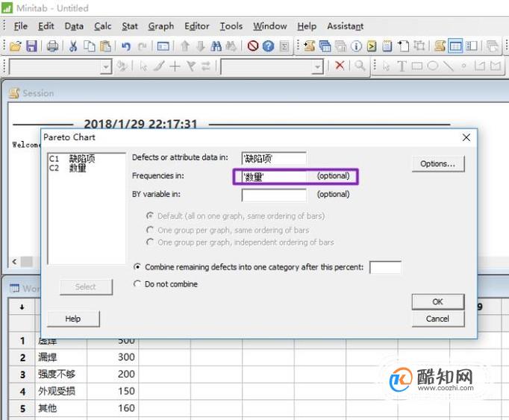
Task: Show Info with the circled i icon
Action: click(356, 46)
